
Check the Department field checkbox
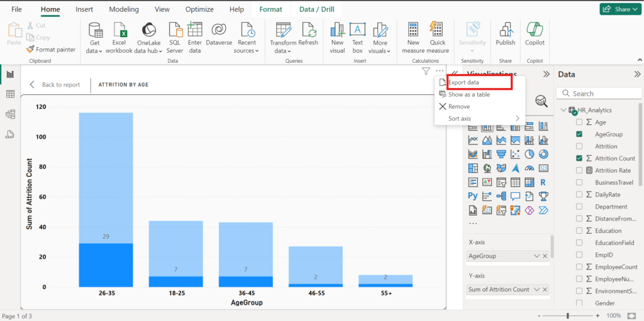(x=579, y=207)
